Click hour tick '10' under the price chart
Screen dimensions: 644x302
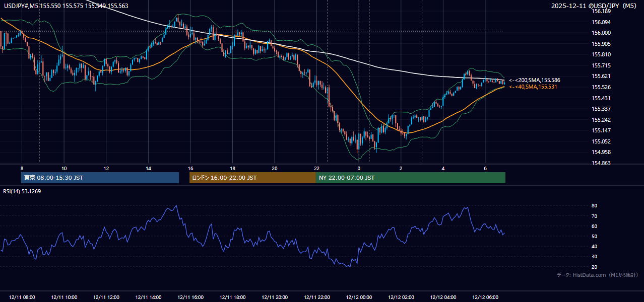pos(64,168)
